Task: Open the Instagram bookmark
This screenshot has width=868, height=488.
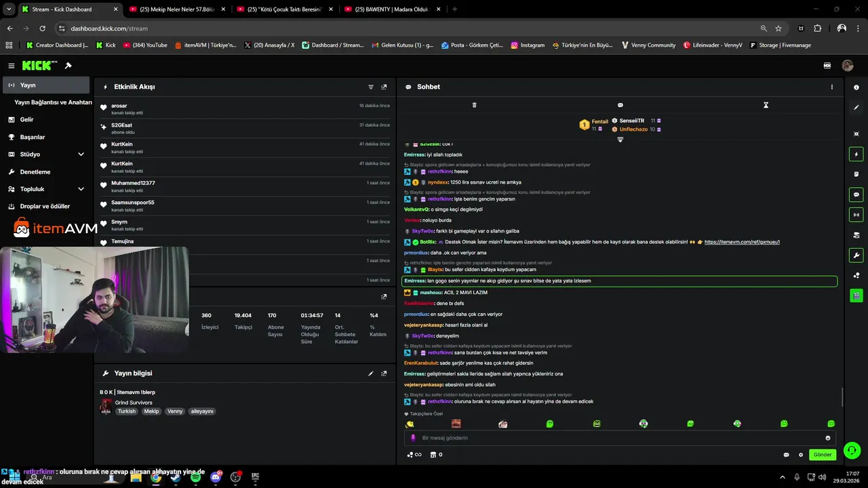Action: coord(528,45)
